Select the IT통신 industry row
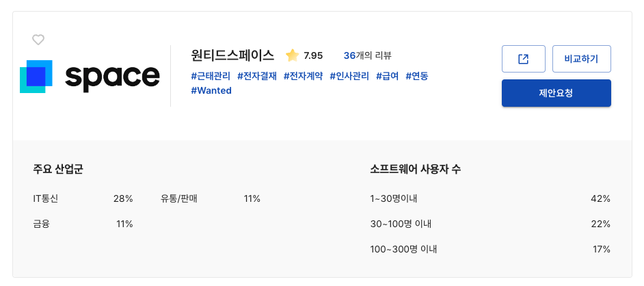 click(82, 198)
